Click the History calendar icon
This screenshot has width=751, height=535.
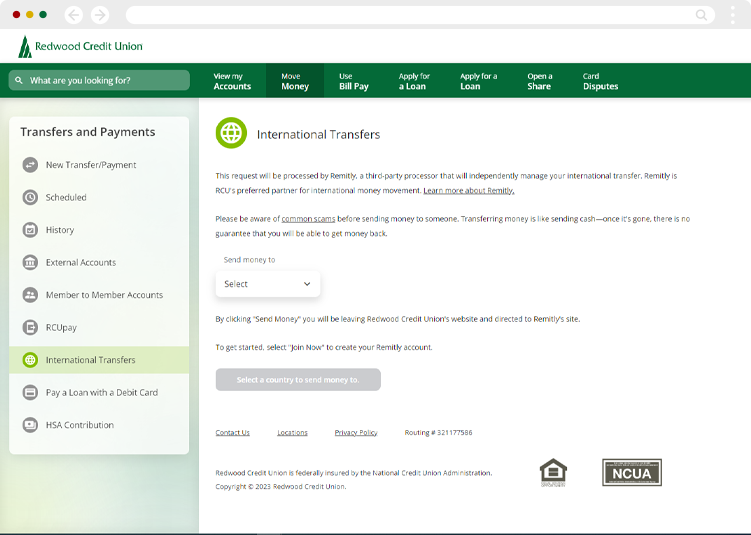coord(30,230)
